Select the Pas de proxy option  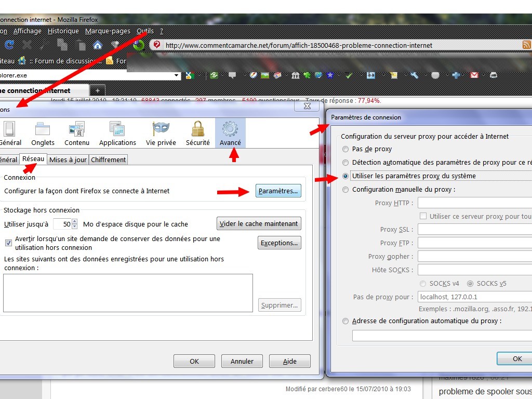coord(345,149)
